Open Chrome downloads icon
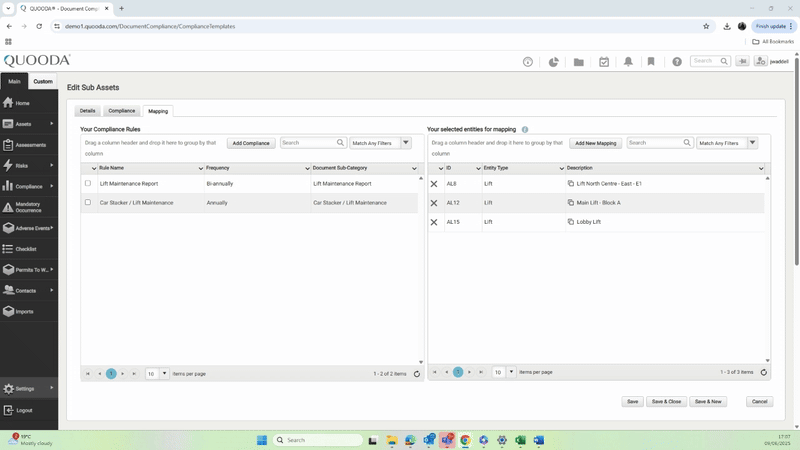The image size is (800, 450). tap(727, 26)
